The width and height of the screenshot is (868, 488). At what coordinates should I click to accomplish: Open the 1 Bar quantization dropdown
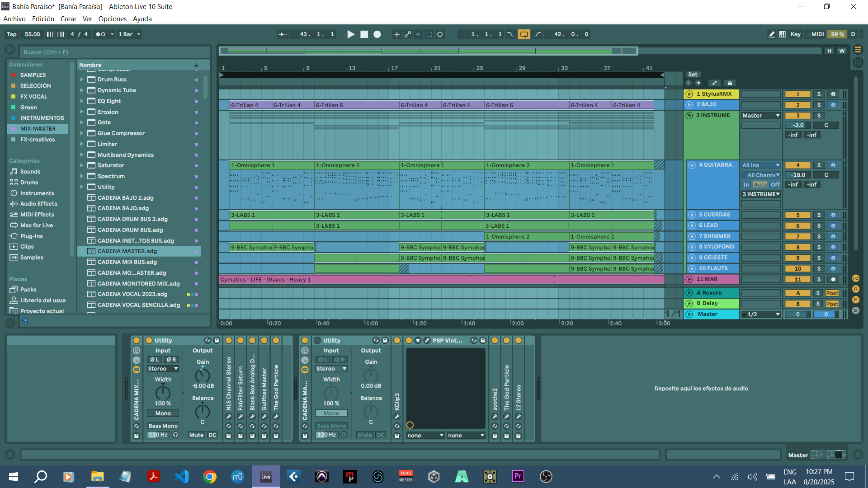coord(129,34)
